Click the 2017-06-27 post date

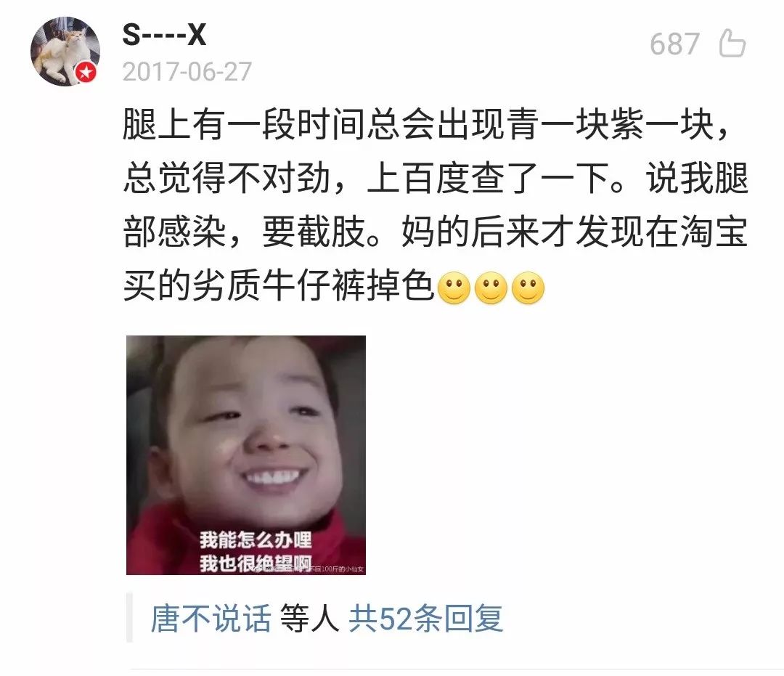pyautogui.click(x=187, y=72)
